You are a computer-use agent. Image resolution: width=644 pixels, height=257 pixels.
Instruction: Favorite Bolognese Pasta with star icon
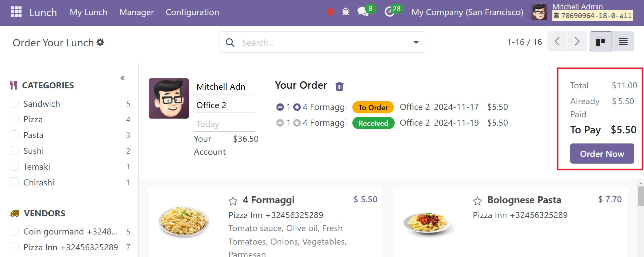click(477, 201)
